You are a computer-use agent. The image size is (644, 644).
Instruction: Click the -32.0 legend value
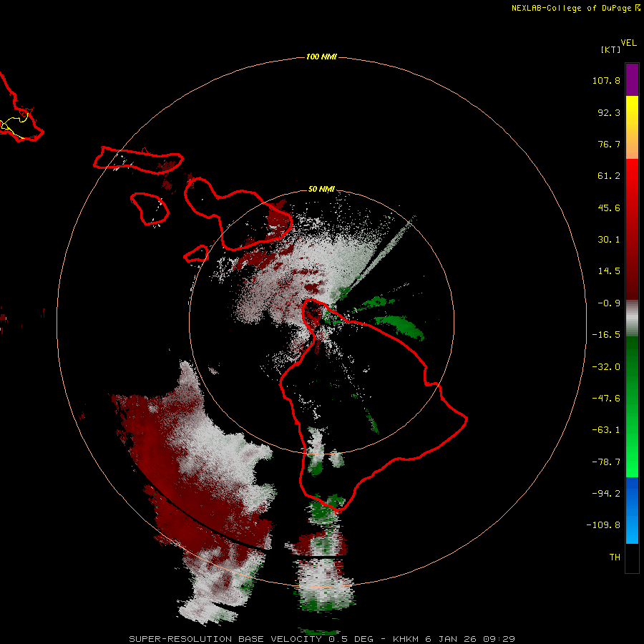606,367
